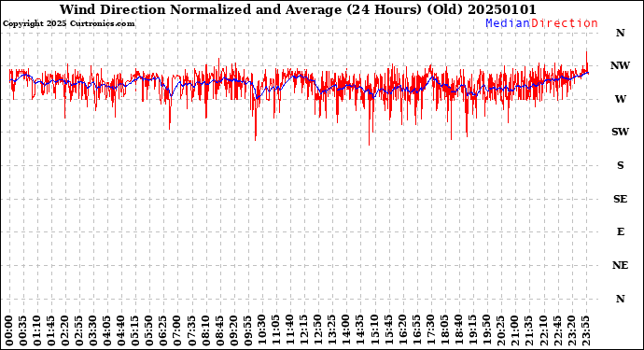This screenshot has width=644, height=350.
Task: Click the 04:40 time label
Action: (121, 330)
